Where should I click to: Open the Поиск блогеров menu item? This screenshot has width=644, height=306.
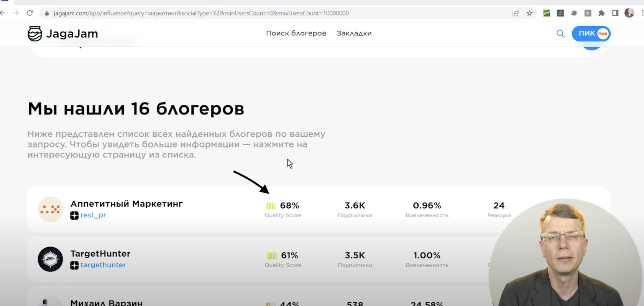[296, 33]
